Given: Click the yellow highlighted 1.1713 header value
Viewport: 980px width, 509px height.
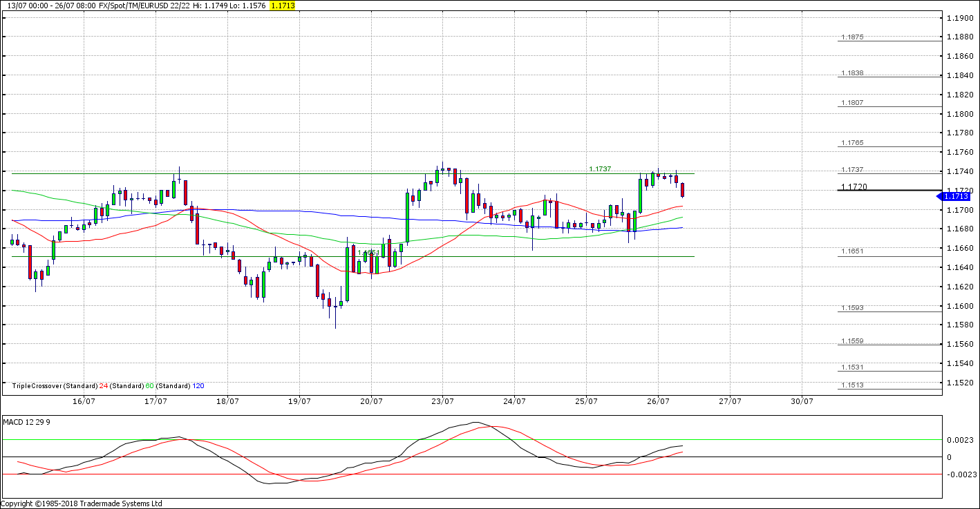Looking at the screenshot, I should pos(283,6).
